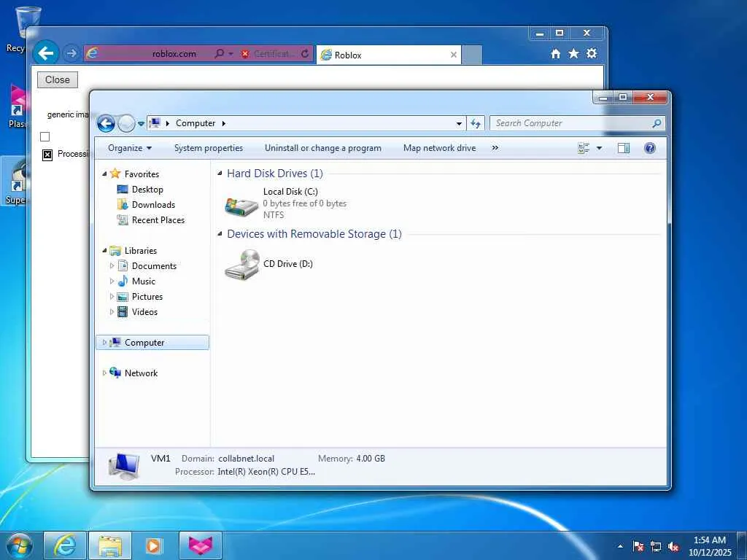Image resolution: width=747 pixels, height=560 pixels.
Task: Change your view icon in Explorer
Action: point(584,148)
